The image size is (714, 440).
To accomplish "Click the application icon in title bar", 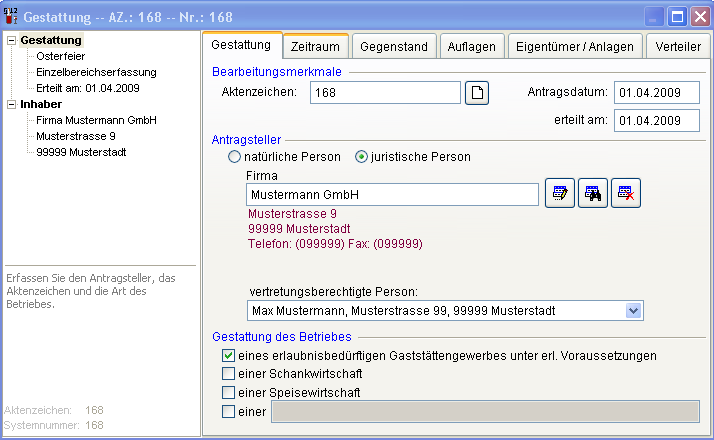I will [12, 17].
